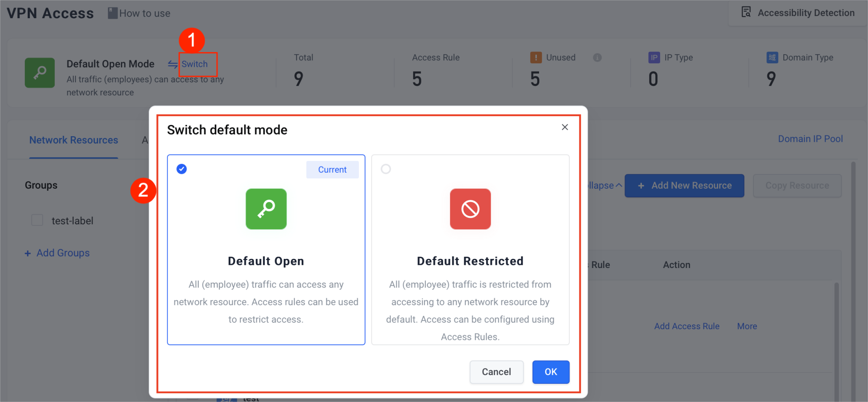
Task: Open the Domain IP Pool link
Action: tap(810, 139)
